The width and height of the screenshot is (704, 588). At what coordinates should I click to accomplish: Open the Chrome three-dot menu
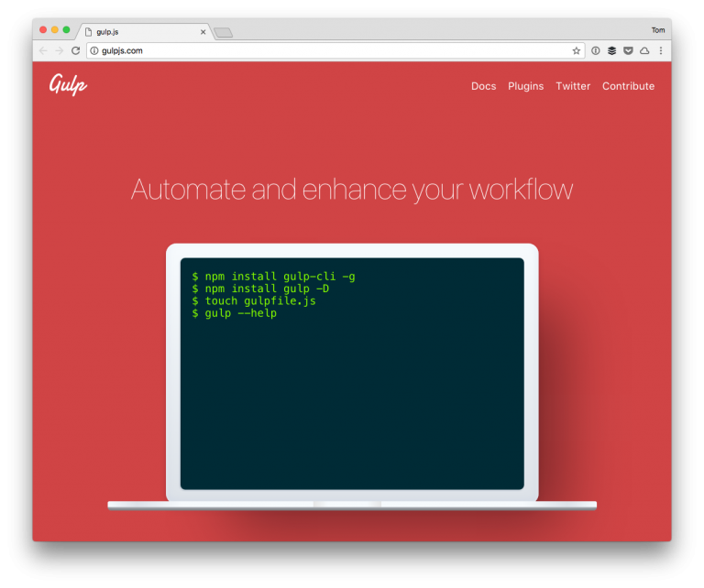pyautogui.click(x=661, y=51)
